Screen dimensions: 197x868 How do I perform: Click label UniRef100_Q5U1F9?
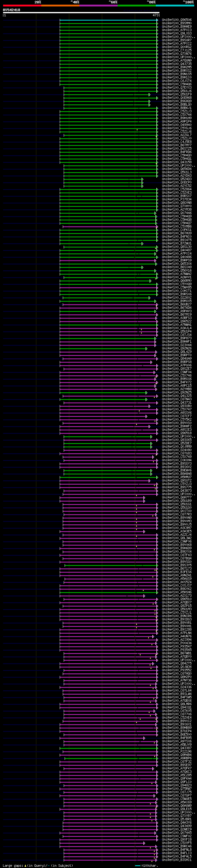177,94
